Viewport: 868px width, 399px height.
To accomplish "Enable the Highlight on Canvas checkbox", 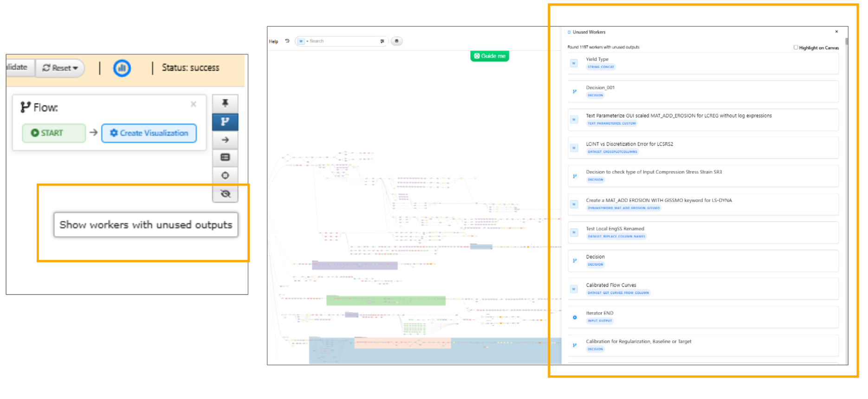I will pyautogui.click(x=796, y=47).
